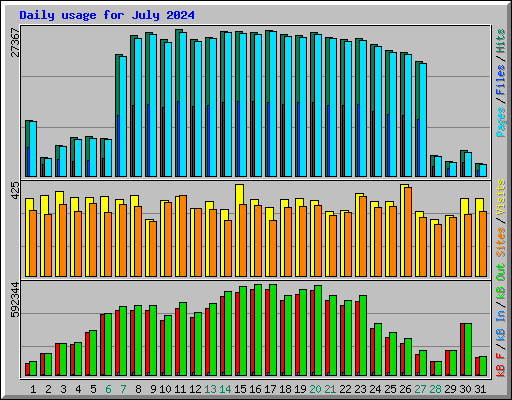Click green weekend day 21 label

[330, 389]
